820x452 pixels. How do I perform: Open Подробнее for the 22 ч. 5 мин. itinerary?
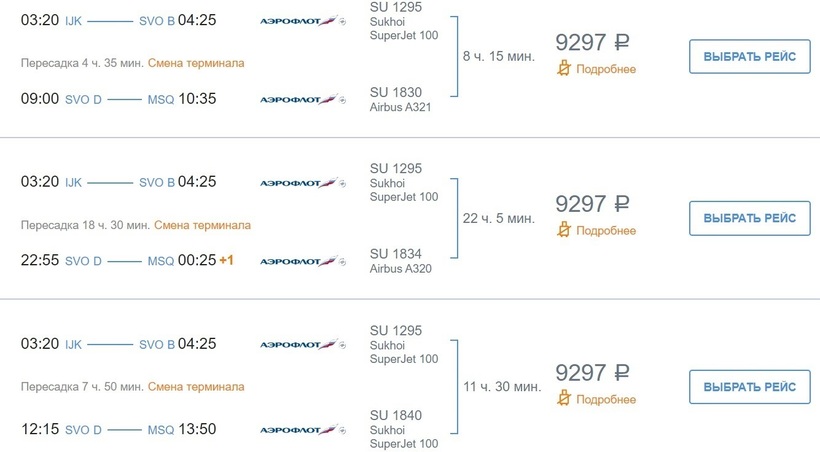(x=606, y=231)
